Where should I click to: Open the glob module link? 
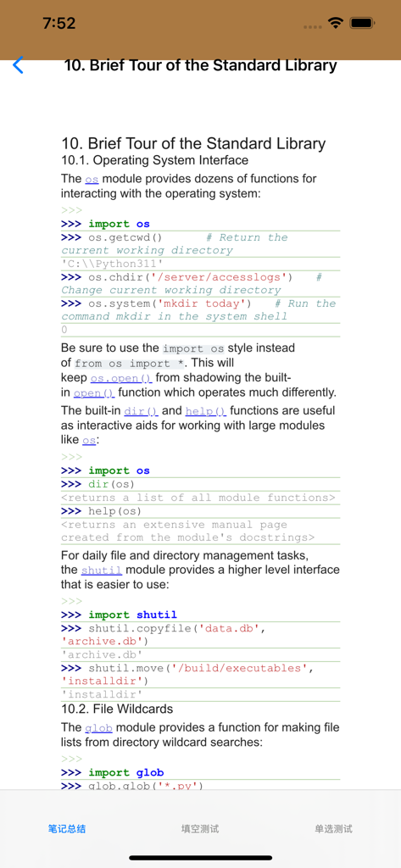coord(98,728)
